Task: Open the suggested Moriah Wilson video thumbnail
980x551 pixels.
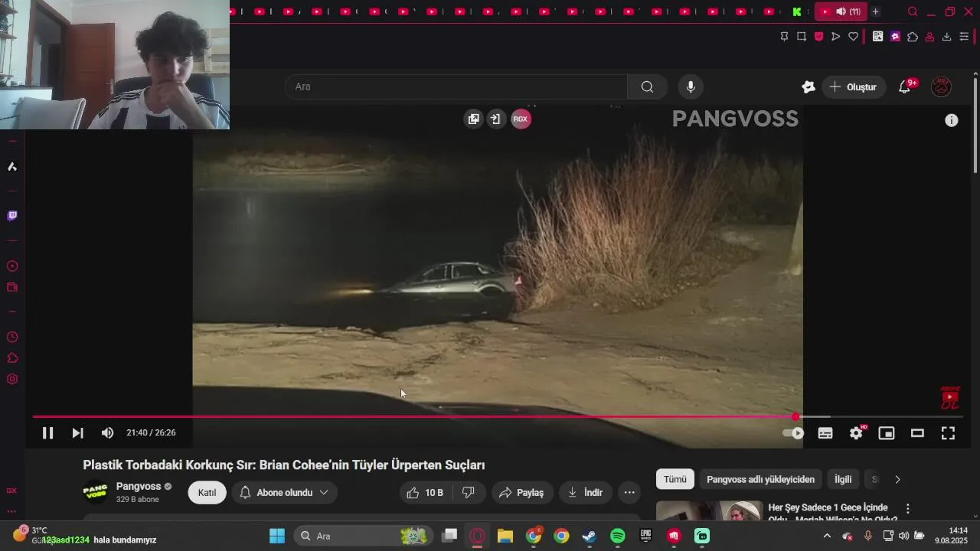Action: click(709, 511)
